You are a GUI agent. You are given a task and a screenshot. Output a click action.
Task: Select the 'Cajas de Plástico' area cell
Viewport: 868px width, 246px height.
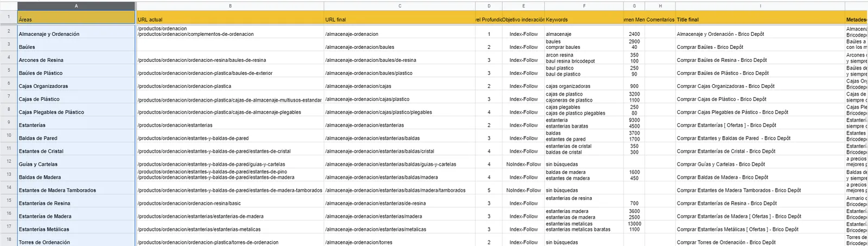click(76, 97)
